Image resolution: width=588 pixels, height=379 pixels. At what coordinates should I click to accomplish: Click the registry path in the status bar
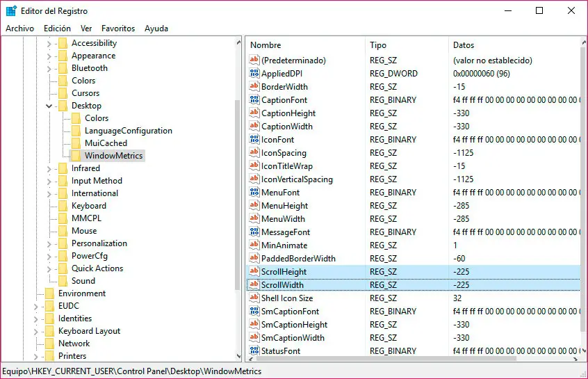point(131,371)
